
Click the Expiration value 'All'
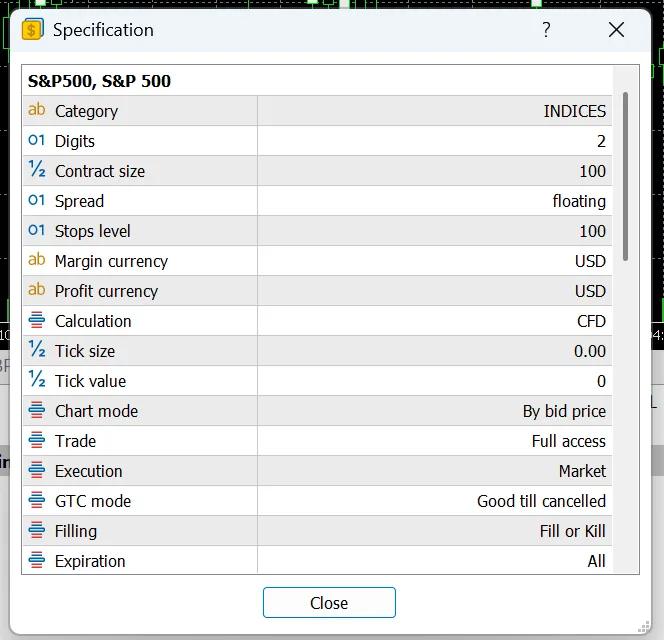(597, 562)
